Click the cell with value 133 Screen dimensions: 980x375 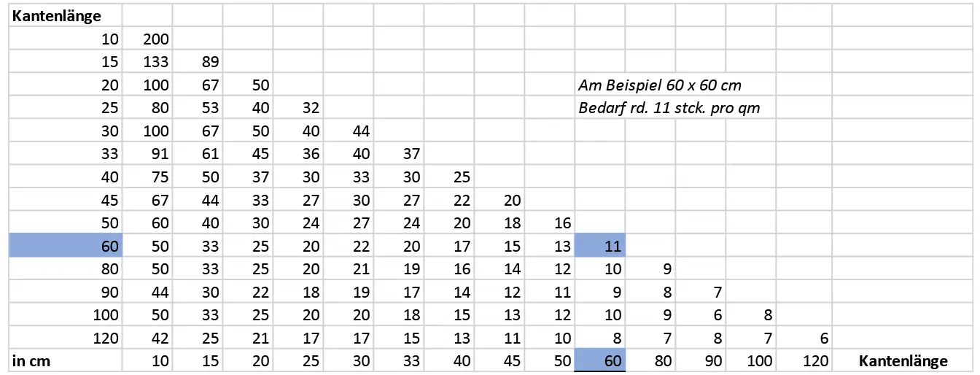[x=147, y=62]
